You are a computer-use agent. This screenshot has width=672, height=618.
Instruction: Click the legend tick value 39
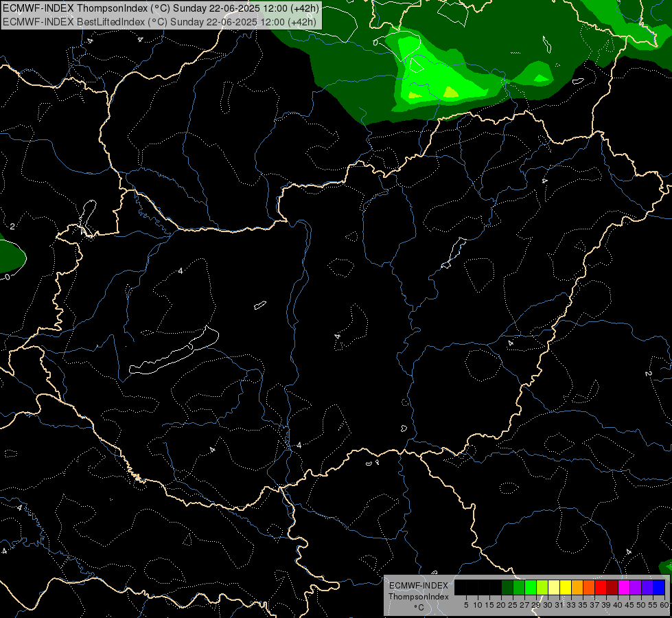(x=606, y=605)
